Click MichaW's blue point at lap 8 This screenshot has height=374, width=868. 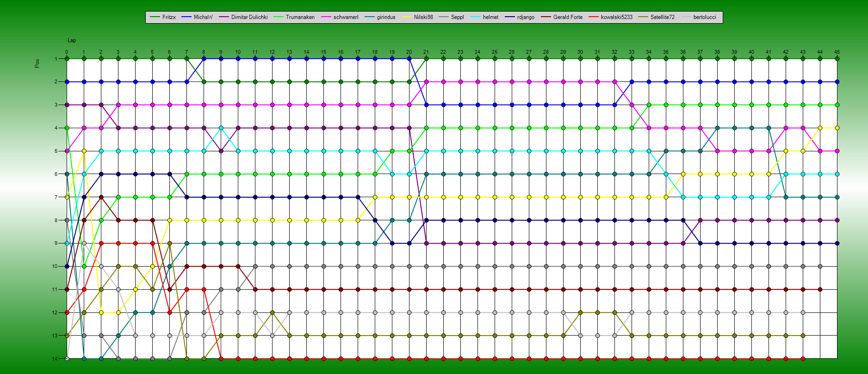pos(204,59)
